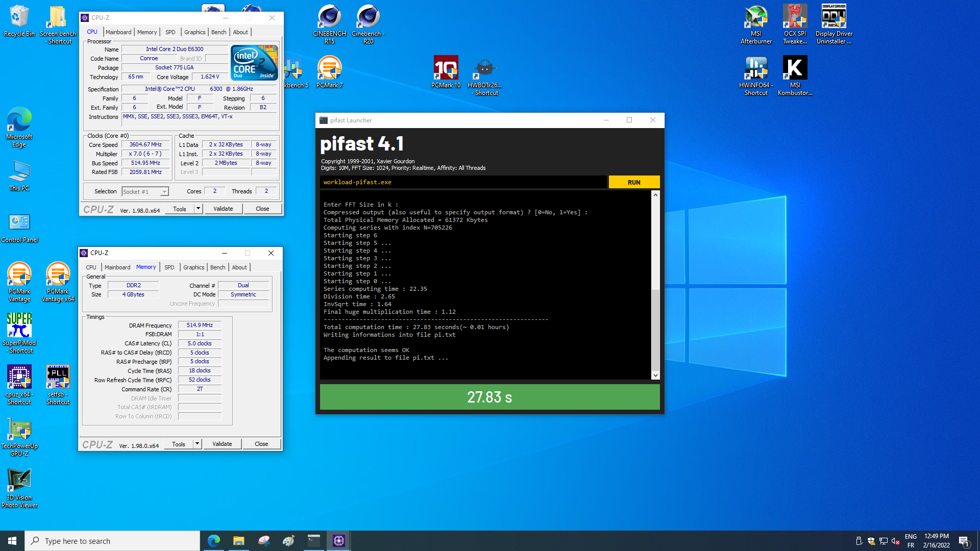This screenshot has height=551, width=980.
Task: Open Microsoft Edge desktop icon
Action: [x=19, y=127]
